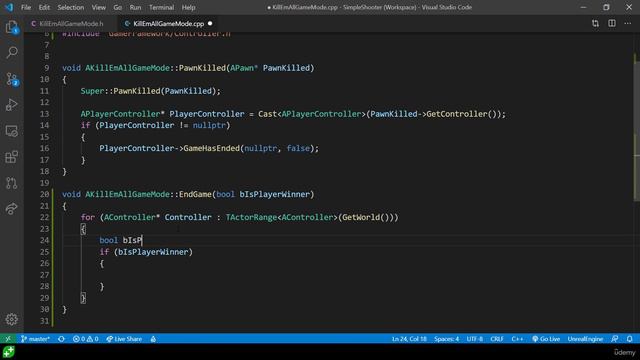Open the notifications bell icon
Screen dimensions: 640x360
tap(630, 339)
